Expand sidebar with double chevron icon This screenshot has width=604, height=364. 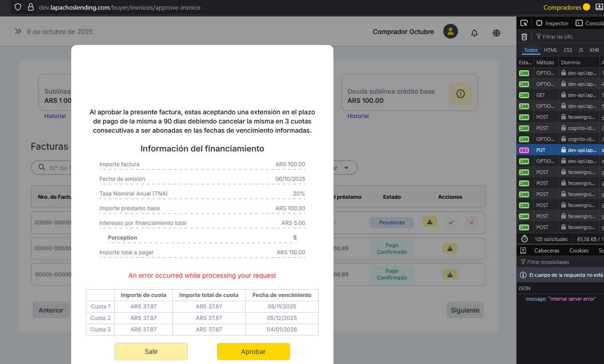pos(18,31)
